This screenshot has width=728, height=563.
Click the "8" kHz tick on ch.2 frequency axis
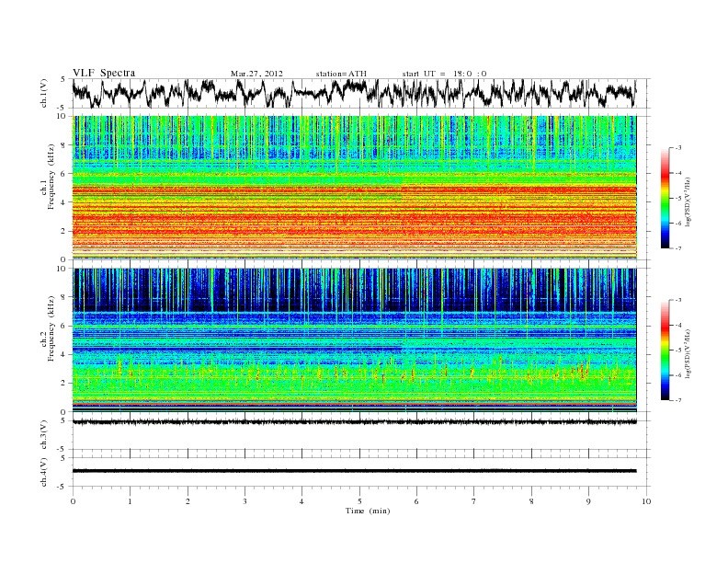[63, 297]
